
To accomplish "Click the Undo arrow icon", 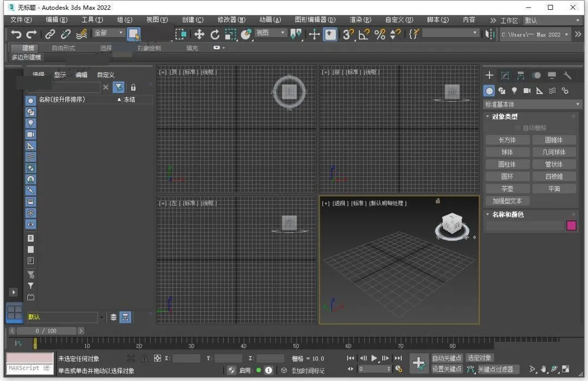I will click(16, 34).
